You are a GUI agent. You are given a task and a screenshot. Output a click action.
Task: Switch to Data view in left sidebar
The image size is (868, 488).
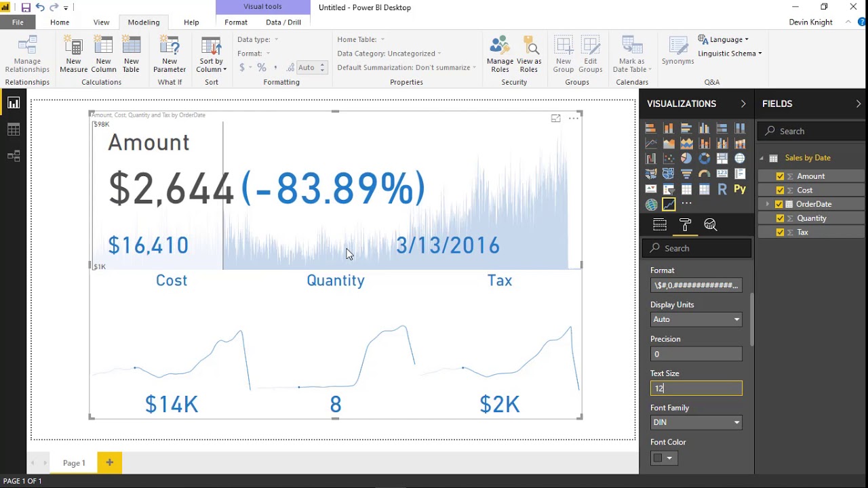tap(14, 129)
